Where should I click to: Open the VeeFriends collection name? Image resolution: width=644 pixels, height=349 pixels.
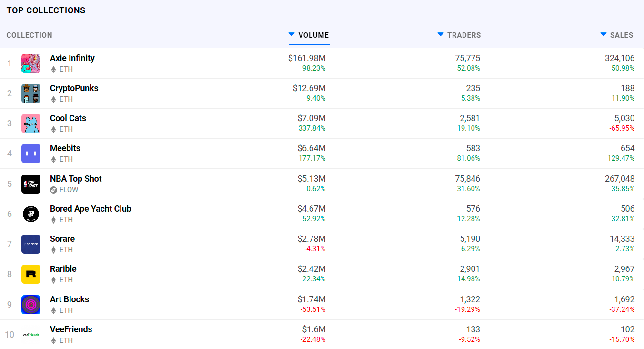(71, 329)
